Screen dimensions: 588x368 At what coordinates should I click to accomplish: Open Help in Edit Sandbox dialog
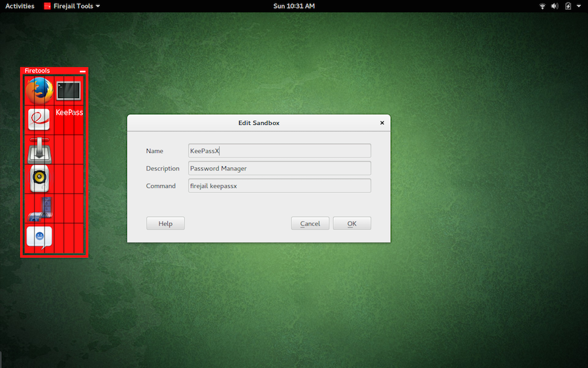coord(165,224)
